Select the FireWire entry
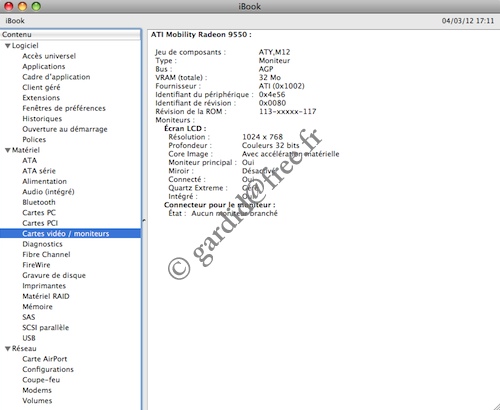Viewport: 500px width, 410px height. click(x=36, y=265)
